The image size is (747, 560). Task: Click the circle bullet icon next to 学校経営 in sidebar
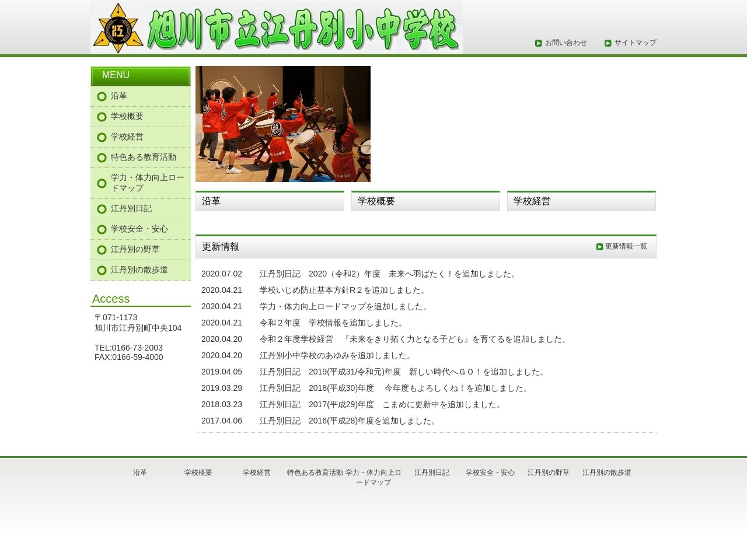[x=102, y=137]
